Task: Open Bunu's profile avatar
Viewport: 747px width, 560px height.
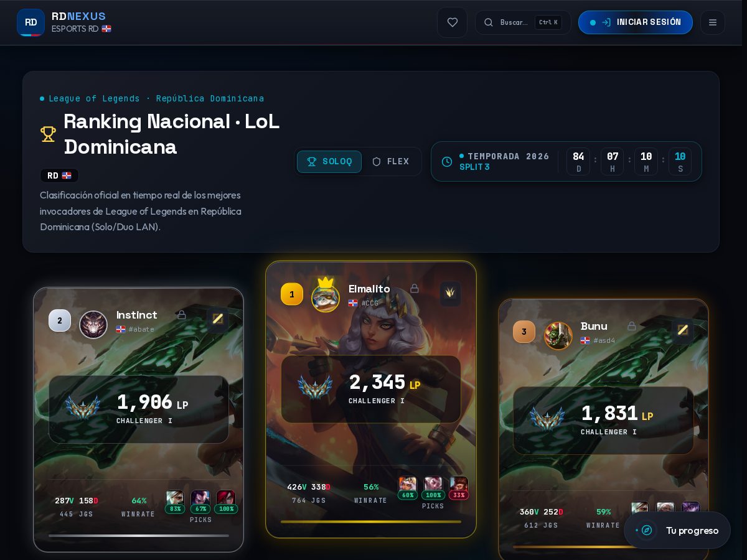Action: (x=558, y=336)
